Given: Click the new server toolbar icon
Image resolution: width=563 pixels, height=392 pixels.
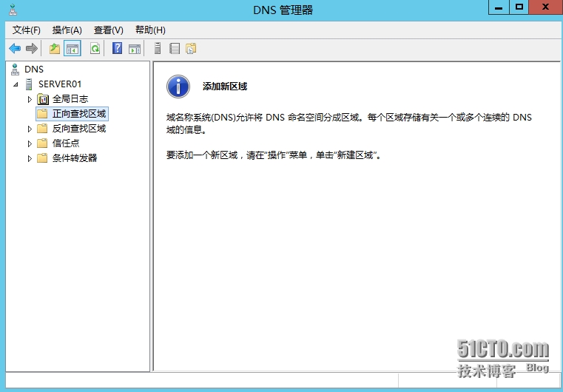Looking at the screenshot, I should (x=158, y=49).
